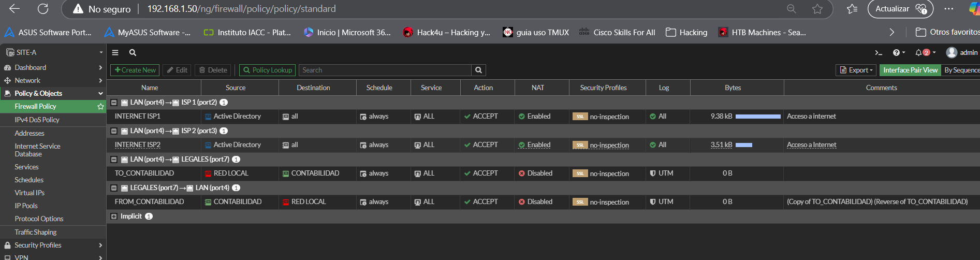Open the notifications bell icon

(x=919, y=52)
